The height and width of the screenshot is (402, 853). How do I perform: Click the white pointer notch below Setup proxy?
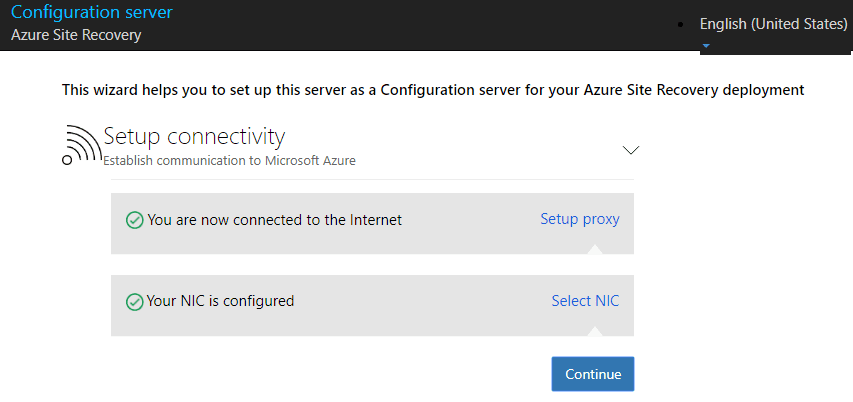coord(597,248)
